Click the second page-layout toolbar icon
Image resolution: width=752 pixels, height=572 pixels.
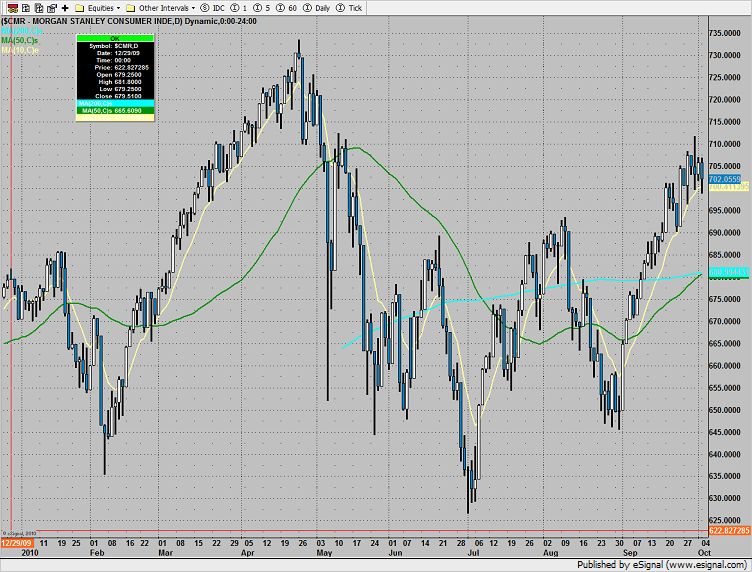coord(39,8)
